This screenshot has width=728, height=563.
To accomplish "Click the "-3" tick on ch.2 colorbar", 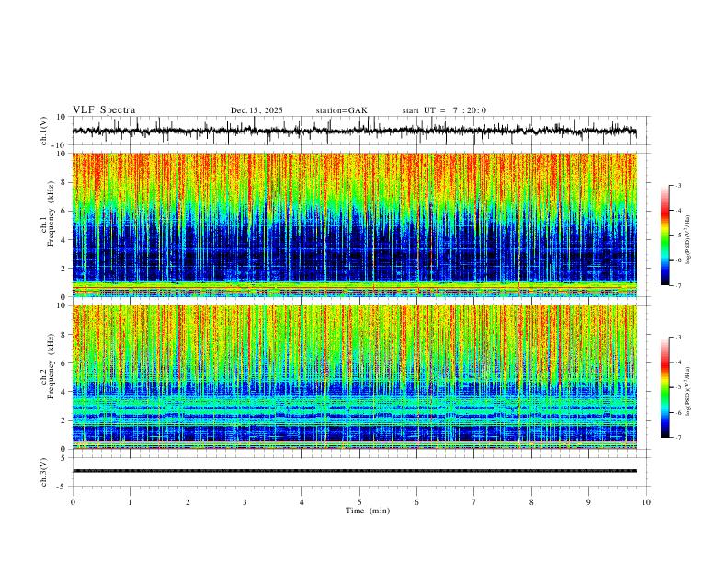I will pyautogui.click(x=677, y=338).
